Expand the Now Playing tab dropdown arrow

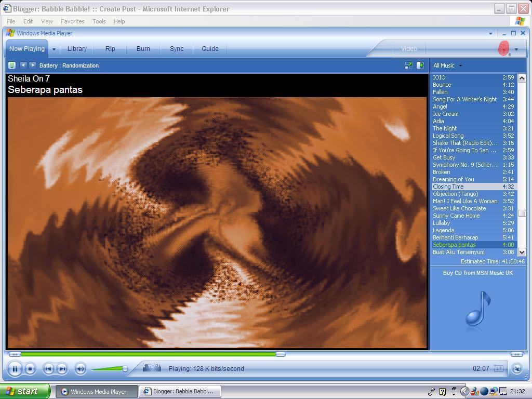[x=54, y=49]
